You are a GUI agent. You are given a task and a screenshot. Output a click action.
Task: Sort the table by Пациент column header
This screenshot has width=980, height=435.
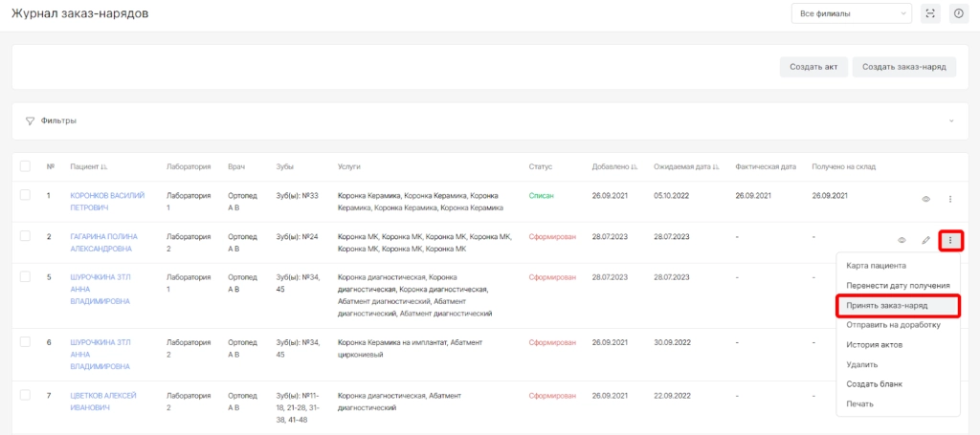click(88, 166)
